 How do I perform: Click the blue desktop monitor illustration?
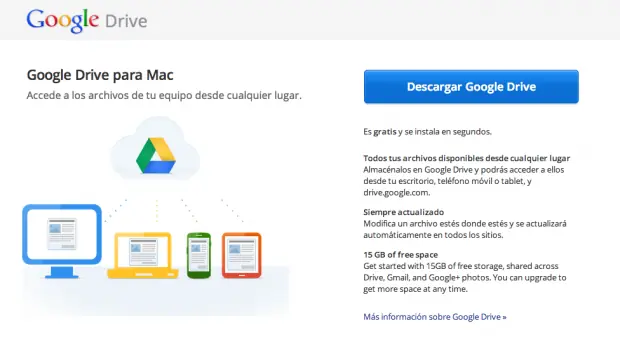pyautogui.click(x=62, y=241)
